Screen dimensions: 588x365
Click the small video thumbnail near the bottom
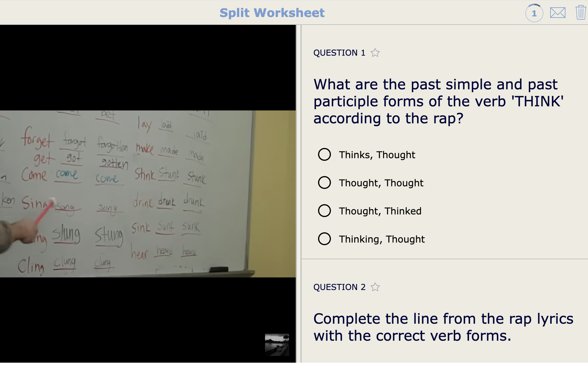pyautogui.click(x=277, y=344)
